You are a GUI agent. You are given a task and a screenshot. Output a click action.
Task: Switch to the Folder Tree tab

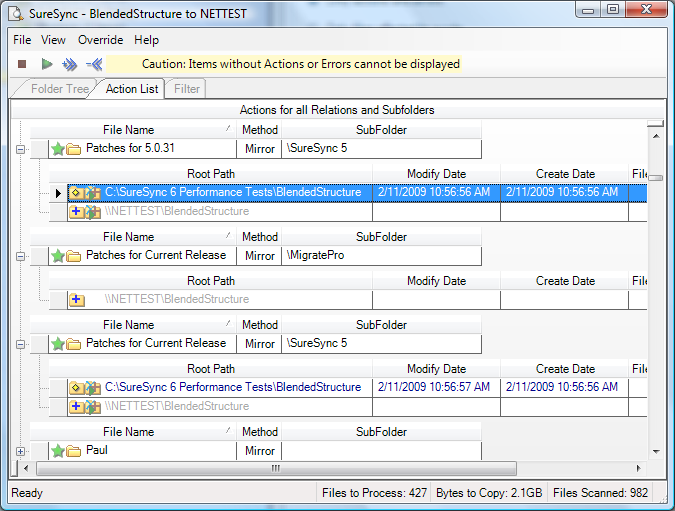click(59, 89)
